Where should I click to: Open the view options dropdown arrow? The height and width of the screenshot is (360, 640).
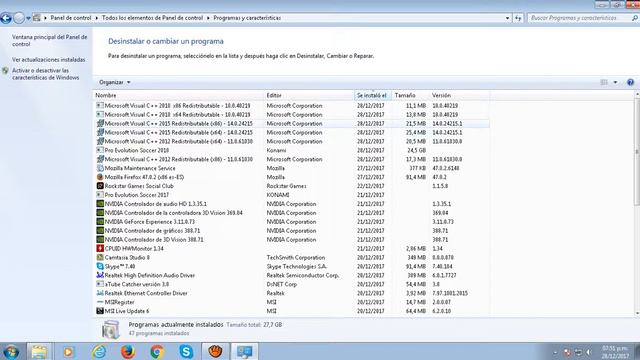(x=615, y=82)
